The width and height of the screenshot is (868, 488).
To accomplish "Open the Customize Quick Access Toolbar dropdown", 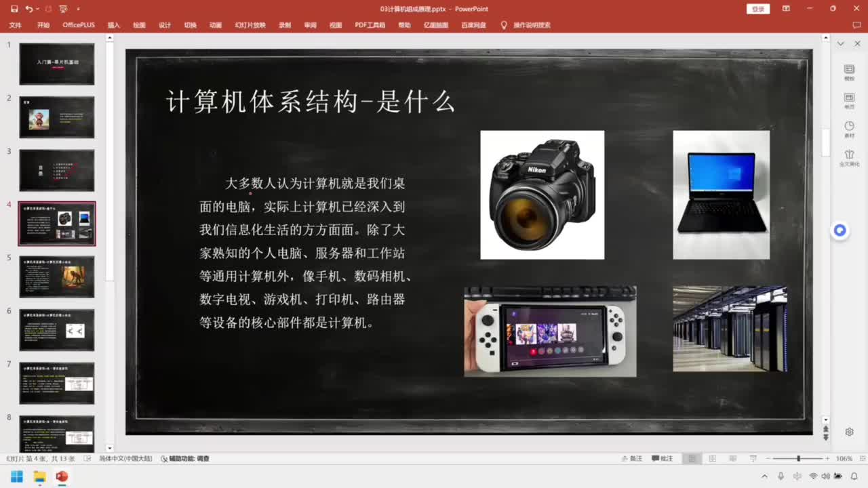I will [78, 9].
